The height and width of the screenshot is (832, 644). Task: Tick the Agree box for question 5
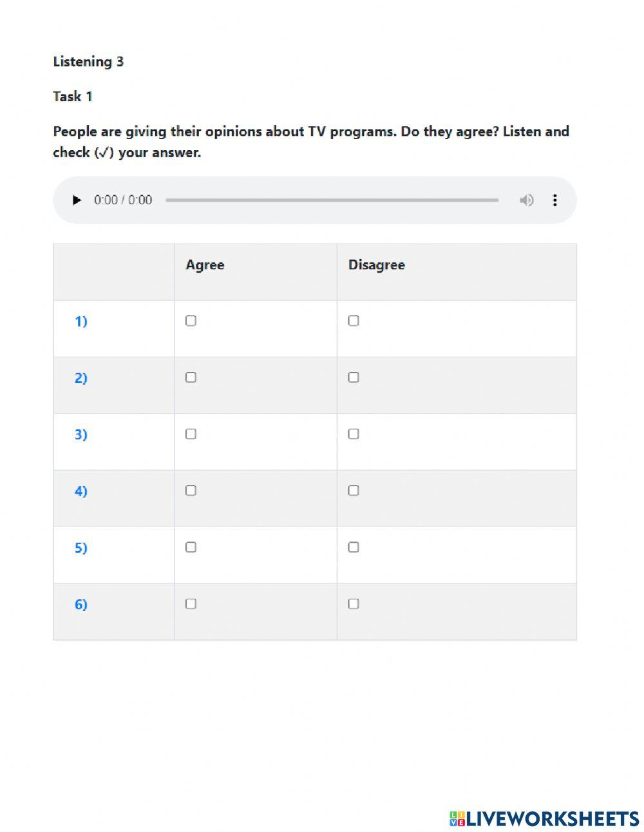pyautogui.click(x=191, y=547)
